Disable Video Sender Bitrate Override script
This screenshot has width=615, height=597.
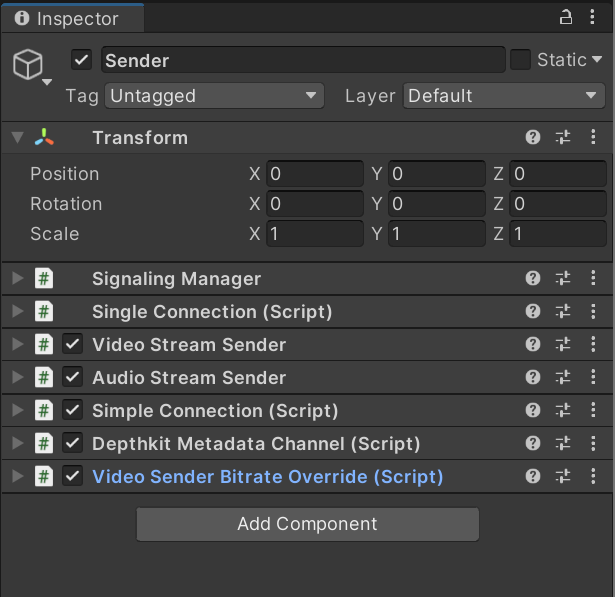pyautogui.click(x=72, y=477)
